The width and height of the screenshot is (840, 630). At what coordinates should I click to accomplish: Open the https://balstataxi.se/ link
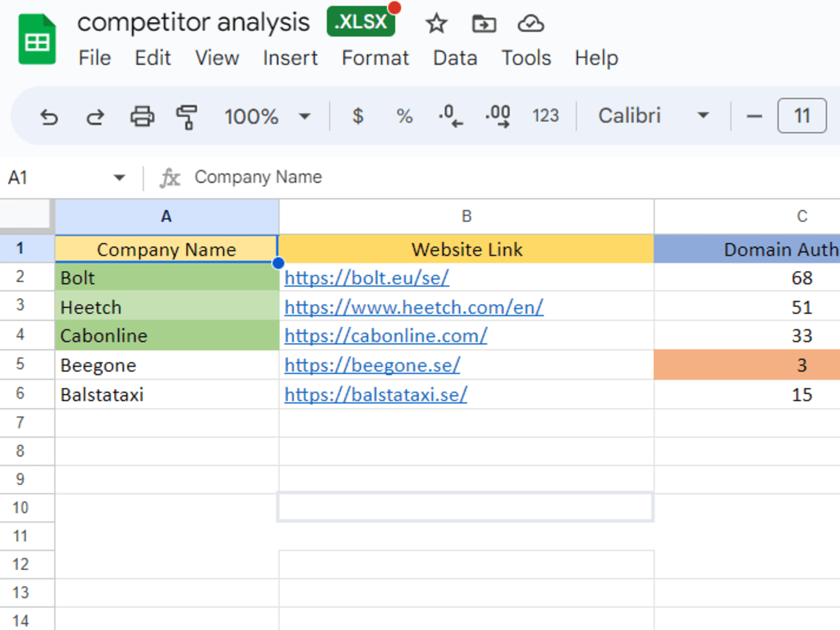[x=376, y=395]
